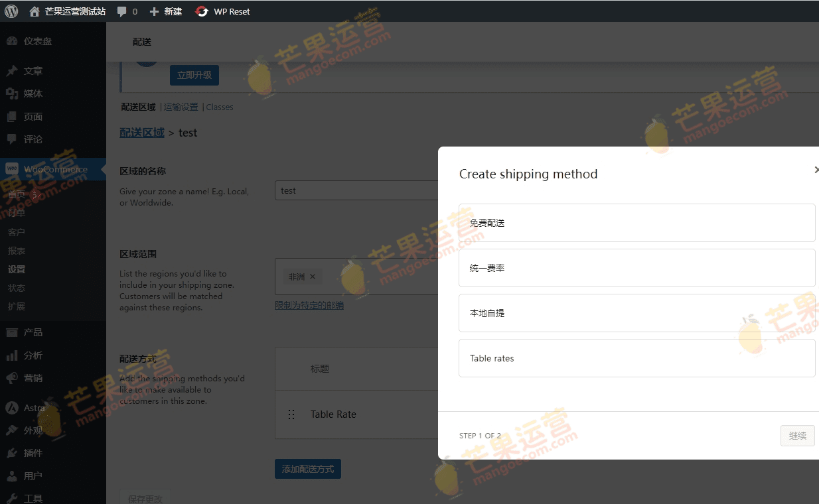Select the 本地自提 shipping method option
The width and height of the screenshot is (819, 504).
pyautogui.click(x=636, y=313)
